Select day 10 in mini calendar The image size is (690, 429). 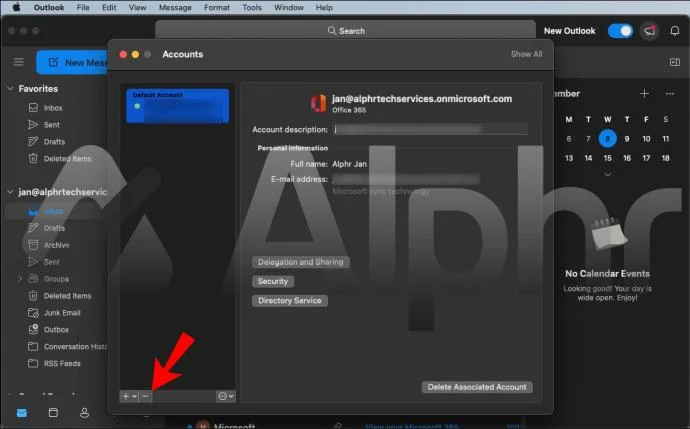coord(646,139)
